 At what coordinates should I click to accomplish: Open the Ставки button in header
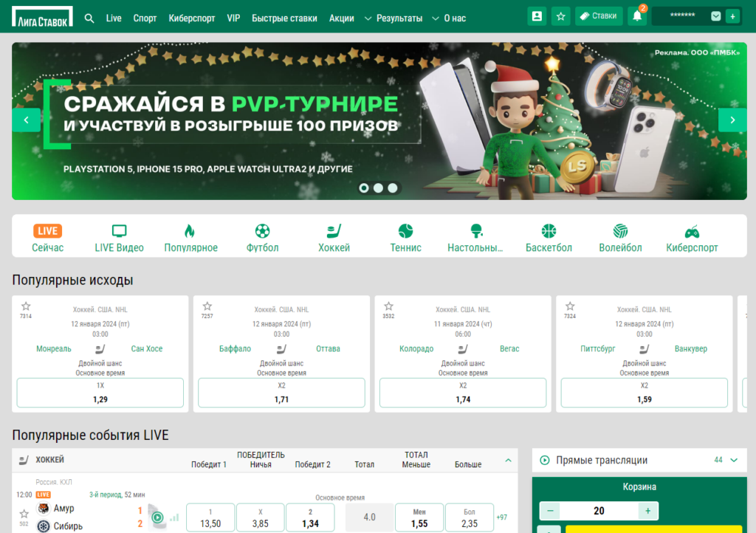pyautogui.click(x=599, y=16)
